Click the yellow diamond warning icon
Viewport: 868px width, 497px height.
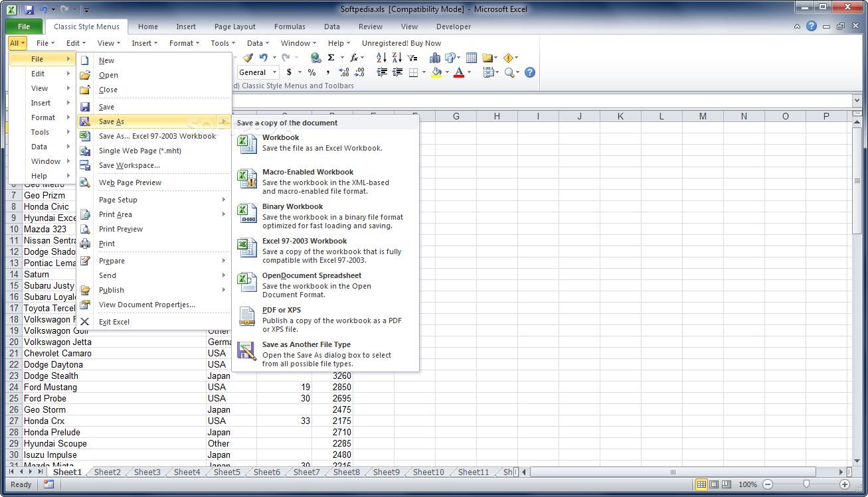[x=508, y=58]
